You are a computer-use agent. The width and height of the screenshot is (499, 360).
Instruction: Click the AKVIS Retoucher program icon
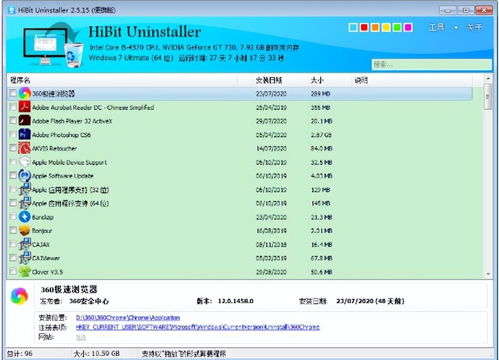pos(24,148)
